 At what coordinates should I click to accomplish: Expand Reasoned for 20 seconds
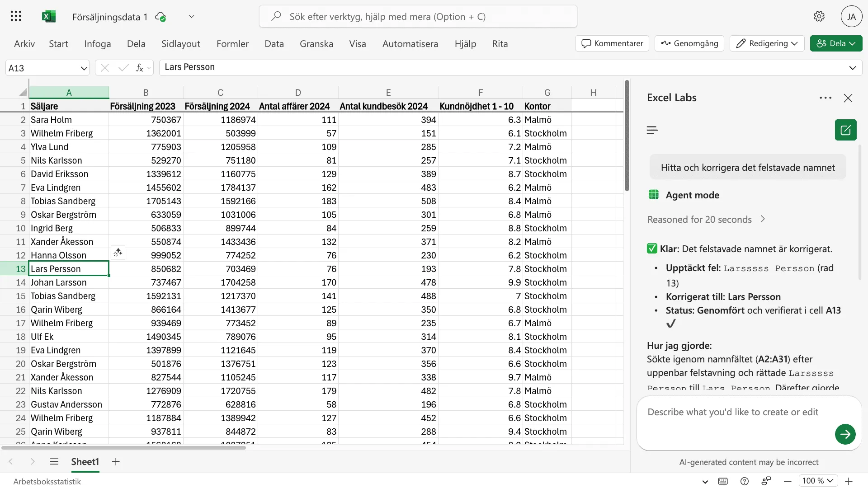click(706, 220)
